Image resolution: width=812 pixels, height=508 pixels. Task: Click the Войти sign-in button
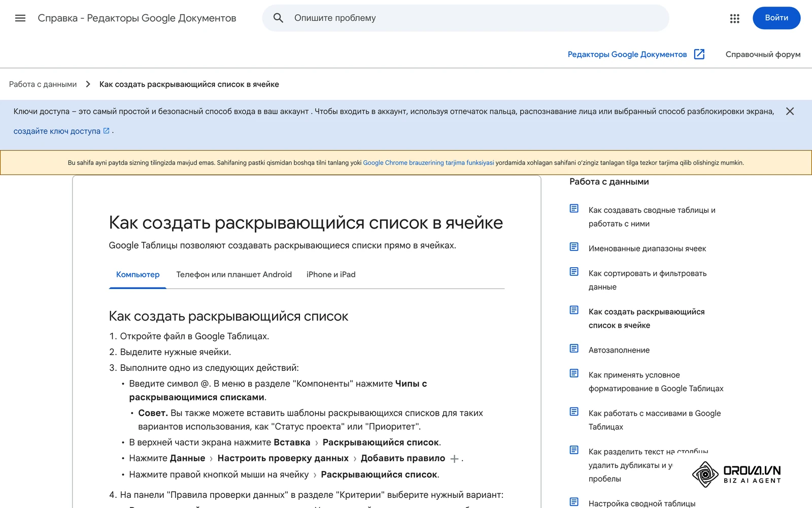(776, 18)
